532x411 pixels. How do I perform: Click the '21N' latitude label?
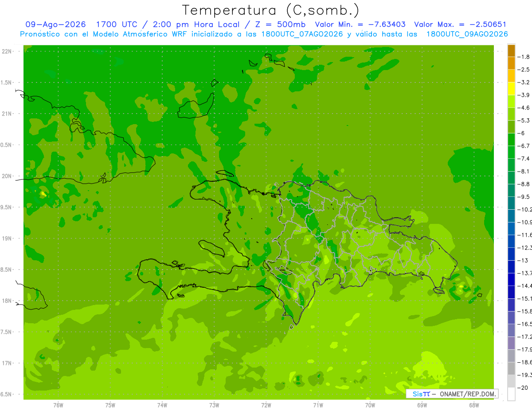click(x=7, y=114)
